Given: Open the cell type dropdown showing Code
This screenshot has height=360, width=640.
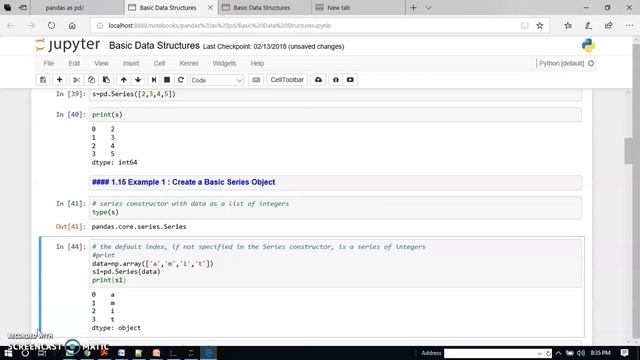Looking at the screenshot, I should 217,80.
